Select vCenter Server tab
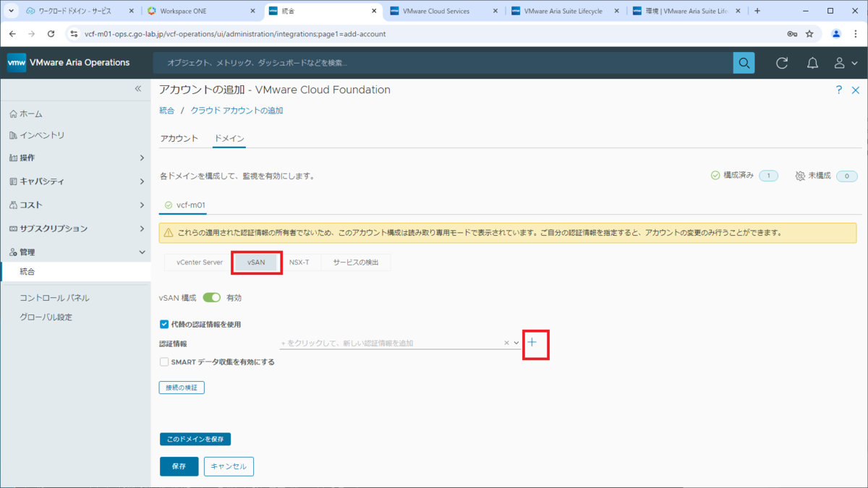 click(x=200, y=262)
